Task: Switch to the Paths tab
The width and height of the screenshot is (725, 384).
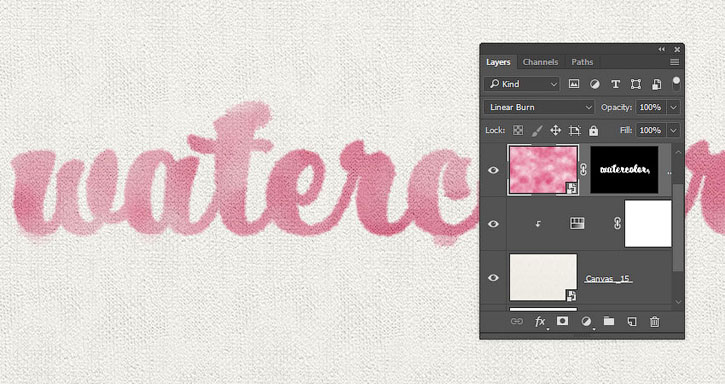Action: click(x=582, y=62)
